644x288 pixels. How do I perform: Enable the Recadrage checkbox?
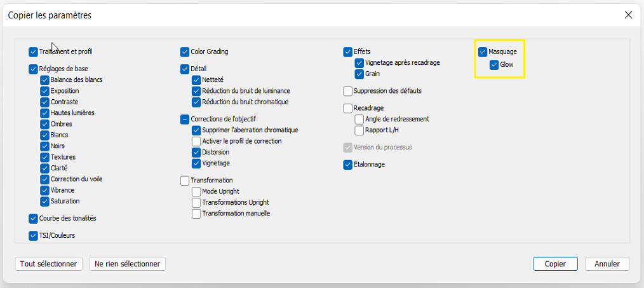point(348,108)
